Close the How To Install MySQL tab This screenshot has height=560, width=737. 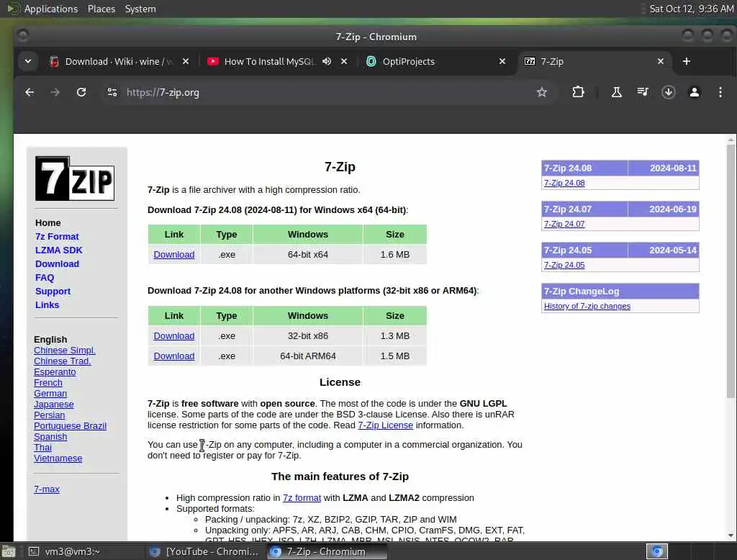[x=344, y=62]
